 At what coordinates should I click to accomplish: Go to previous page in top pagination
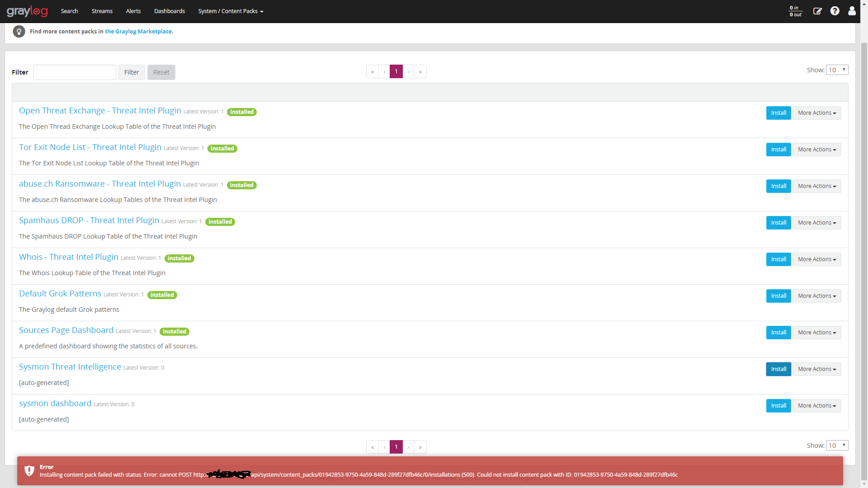click(384, 71)
